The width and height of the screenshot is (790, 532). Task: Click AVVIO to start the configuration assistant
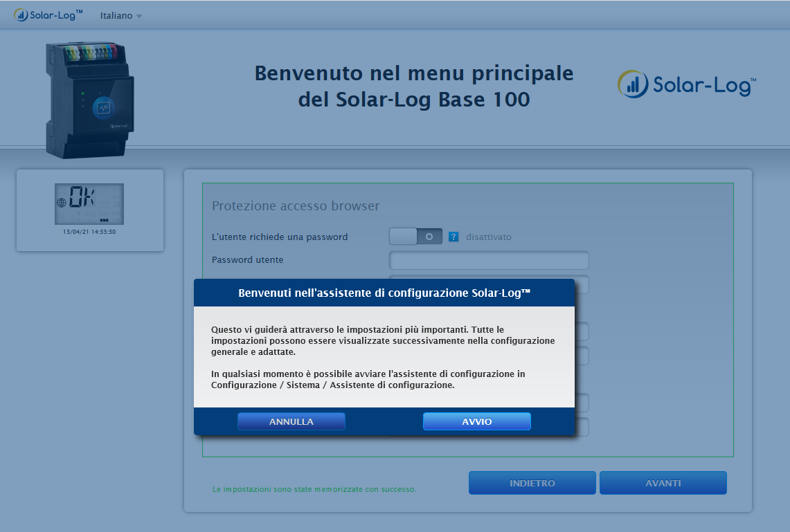pos(476,421)
